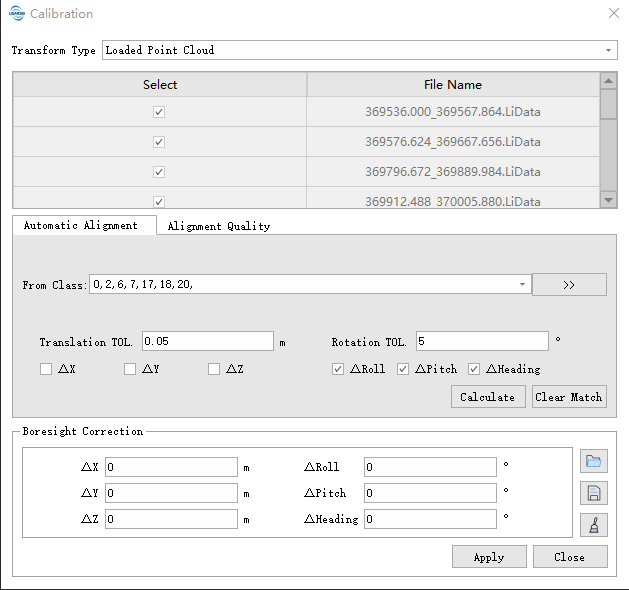Enable the ΔX translation checkbox
This screenshot has height=590, width=629.
click(46, 369)
